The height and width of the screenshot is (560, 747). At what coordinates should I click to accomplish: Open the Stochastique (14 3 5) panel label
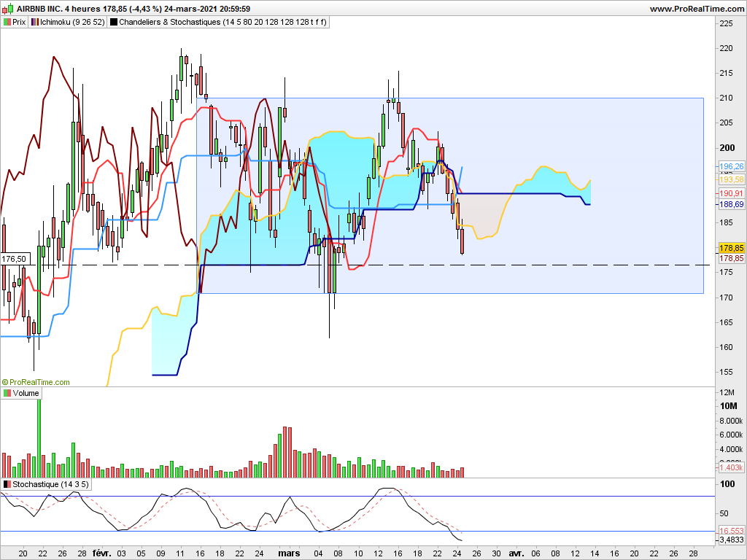(x=50, y=484)
